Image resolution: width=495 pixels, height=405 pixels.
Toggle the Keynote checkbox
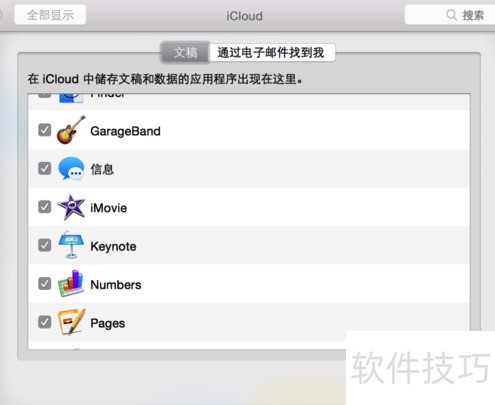tap(44, 245)
